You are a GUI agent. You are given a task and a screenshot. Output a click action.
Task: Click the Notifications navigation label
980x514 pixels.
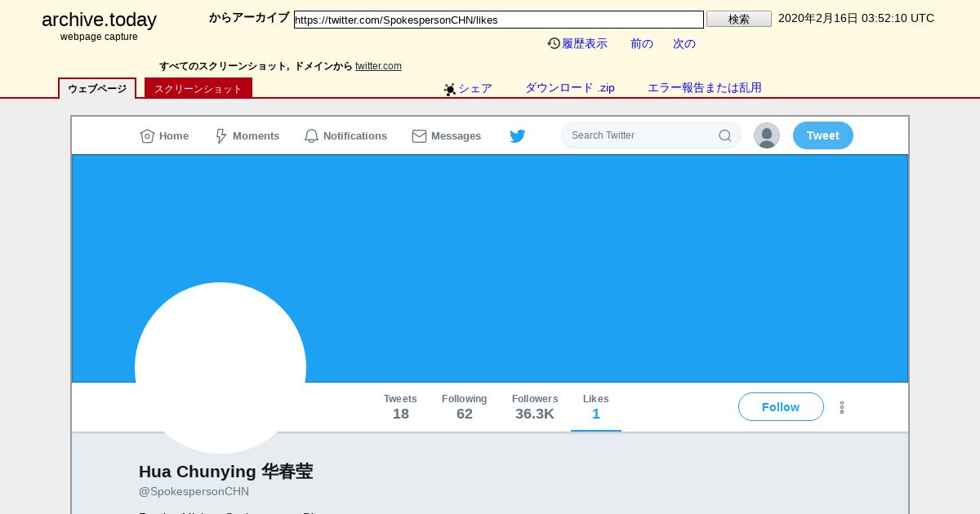[x=355, y=136]
